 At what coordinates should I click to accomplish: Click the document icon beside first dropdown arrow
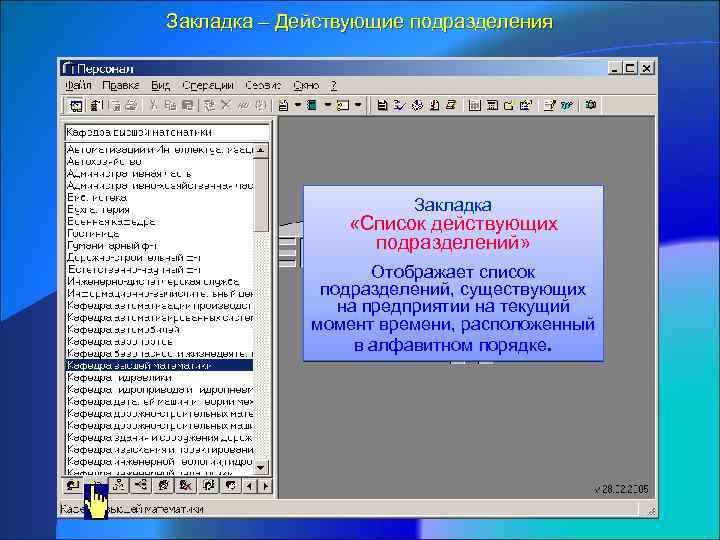tap(283, 105)
